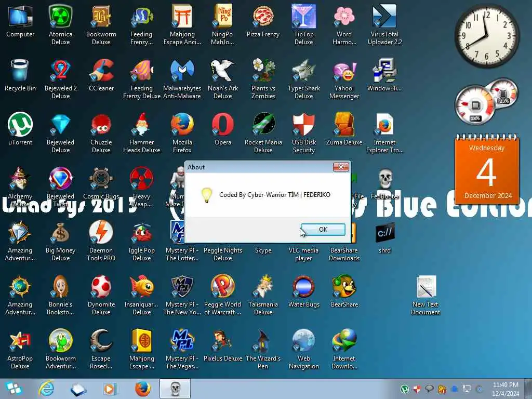The image size is (532, 399).
Task: Select the Water Bugs icon
Action: coord(303,291)
